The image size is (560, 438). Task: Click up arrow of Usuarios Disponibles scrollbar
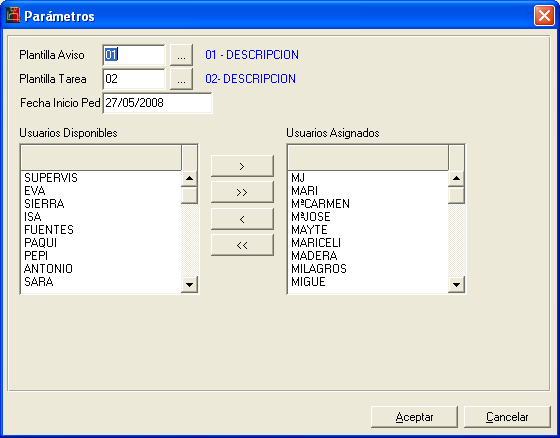click(x=189, y=178)
